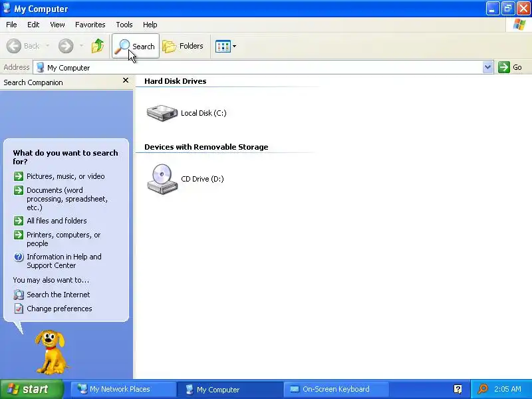Select the CD Drive (D:) icon

pos(162,179)
